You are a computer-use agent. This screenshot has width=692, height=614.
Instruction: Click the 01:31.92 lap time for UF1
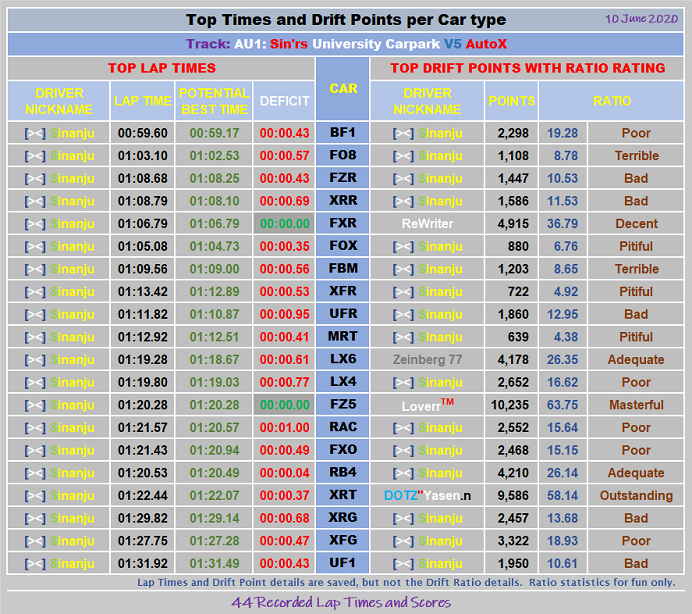pyautogui.click(x=143, y=564)
